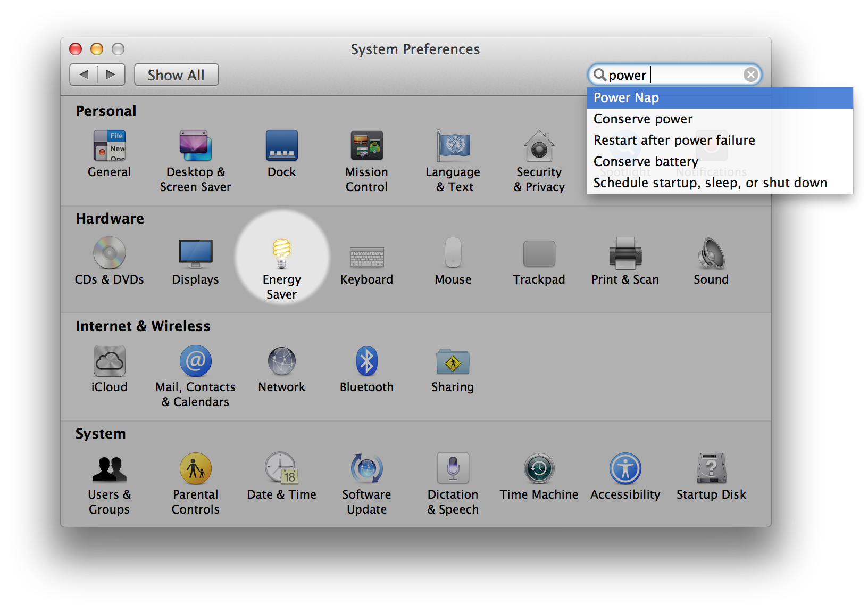Select Restart after power failure suggestion
Image resolution: width=868 pixels, height=611 pixels.
720,141
